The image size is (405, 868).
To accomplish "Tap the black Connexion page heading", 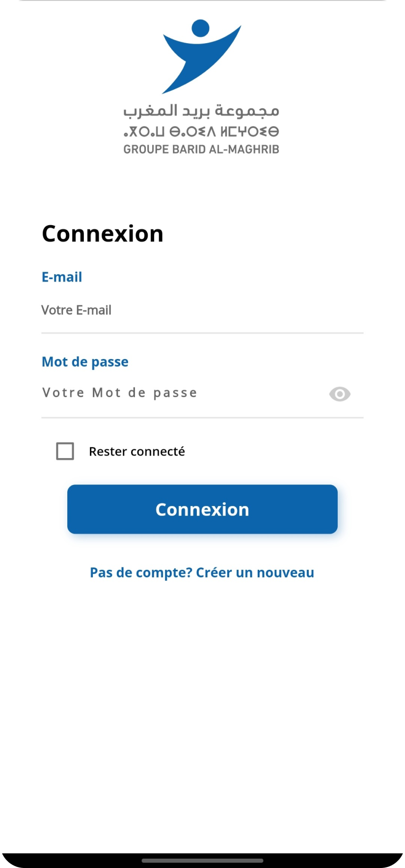I will click(x=103, y=233).
